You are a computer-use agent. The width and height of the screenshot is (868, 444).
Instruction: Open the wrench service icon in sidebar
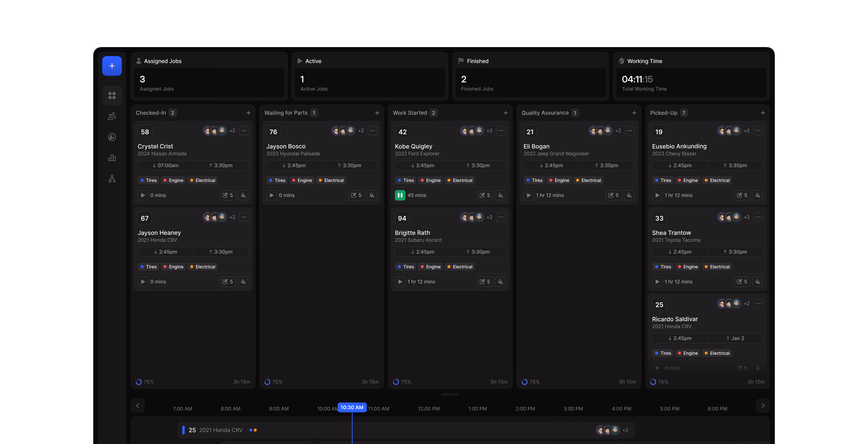112,137
